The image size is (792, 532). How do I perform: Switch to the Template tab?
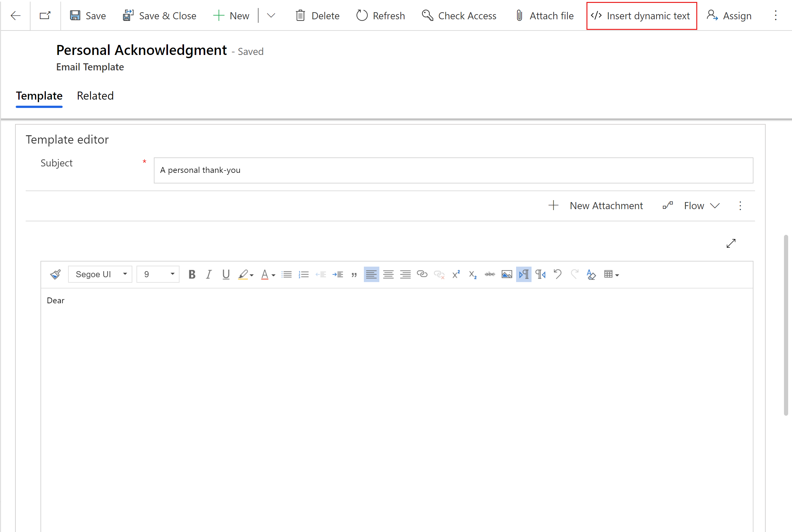click(39, 95)
